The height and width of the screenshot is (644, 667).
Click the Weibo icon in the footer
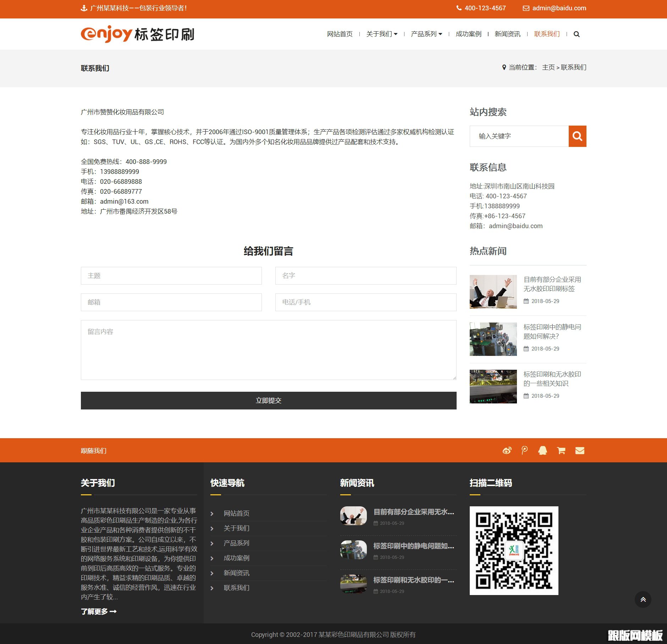point(507,450)
